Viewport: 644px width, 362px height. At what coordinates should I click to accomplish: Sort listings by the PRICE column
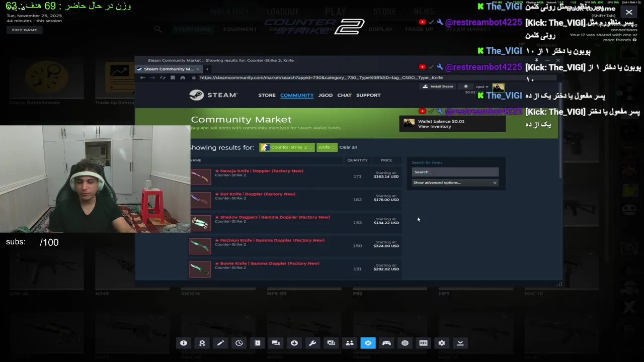click(386, 160)
